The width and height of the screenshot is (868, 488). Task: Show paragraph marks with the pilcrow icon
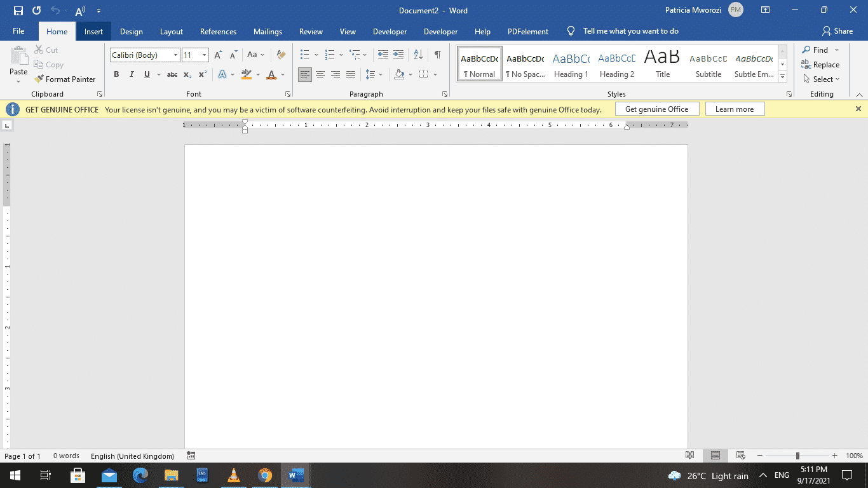437,55
